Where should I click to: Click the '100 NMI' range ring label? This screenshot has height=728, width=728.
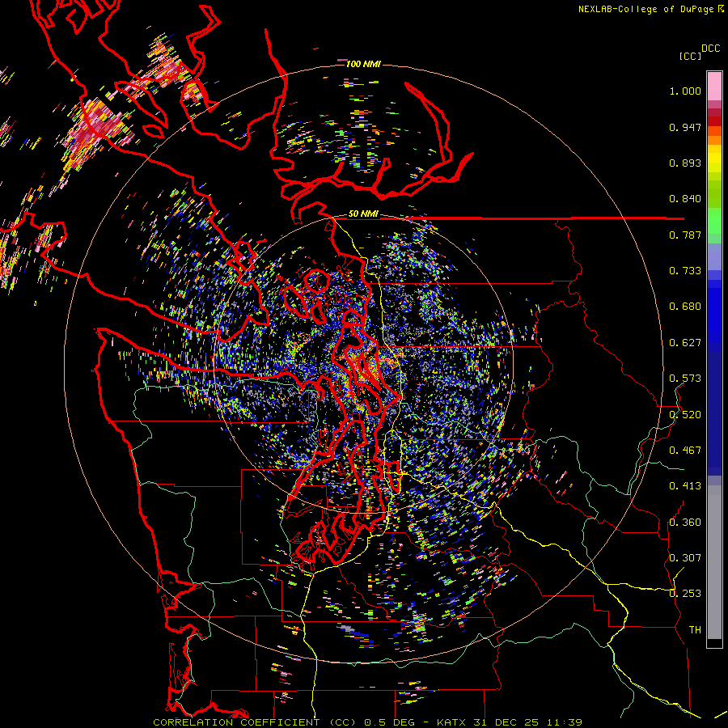coord(363,64)
